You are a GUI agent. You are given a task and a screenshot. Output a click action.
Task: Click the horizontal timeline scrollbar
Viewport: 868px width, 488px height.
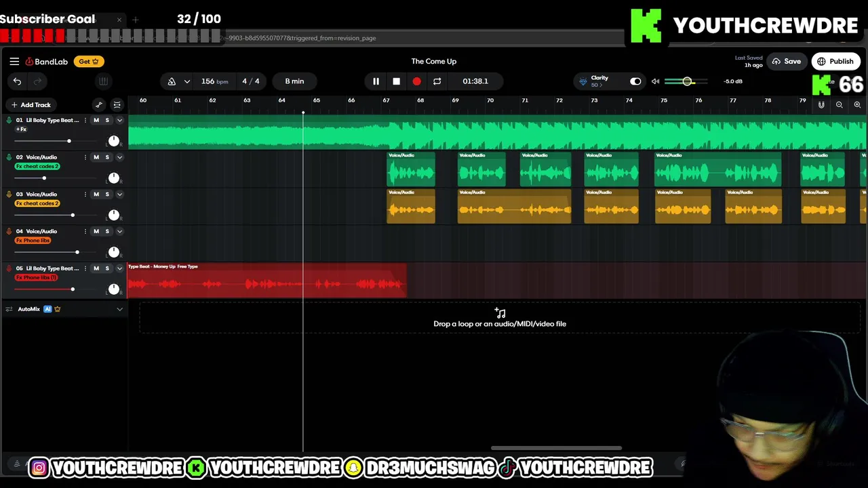click(x=556, y=448)
